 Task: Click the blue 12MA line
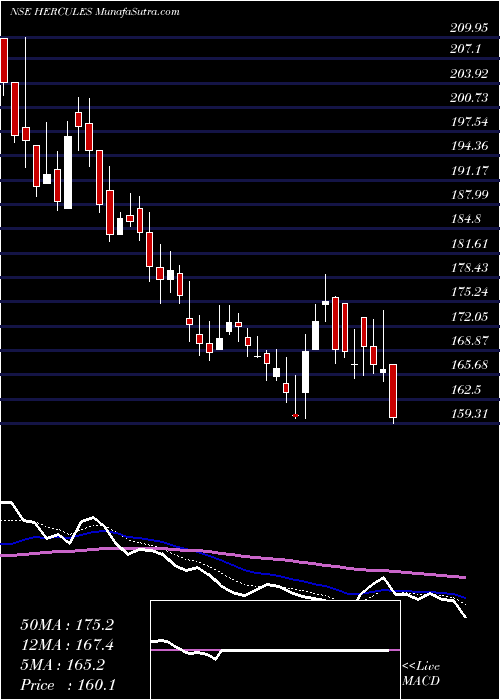232,564
